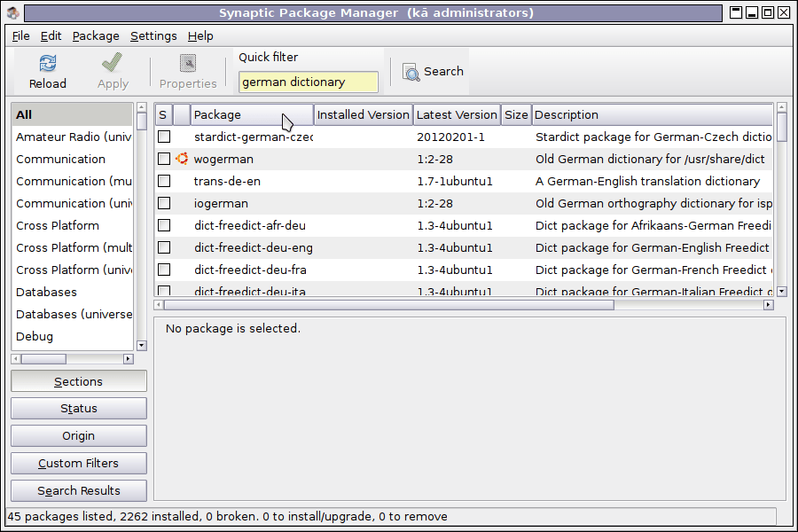Screen dimensions: 798x532
Task: Mark the wogerman package checkbox
Action: coord(164,159)
